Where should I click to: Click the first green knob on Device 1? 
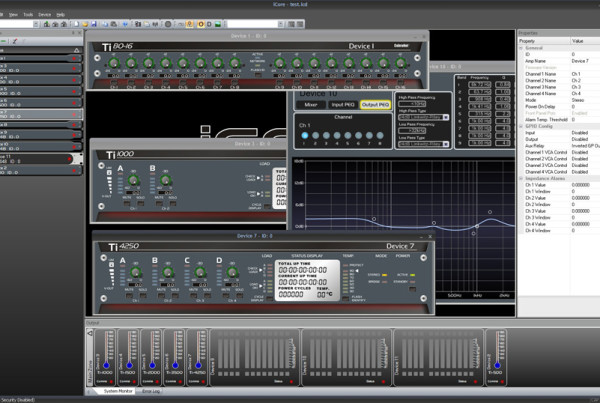coord(114,64)
